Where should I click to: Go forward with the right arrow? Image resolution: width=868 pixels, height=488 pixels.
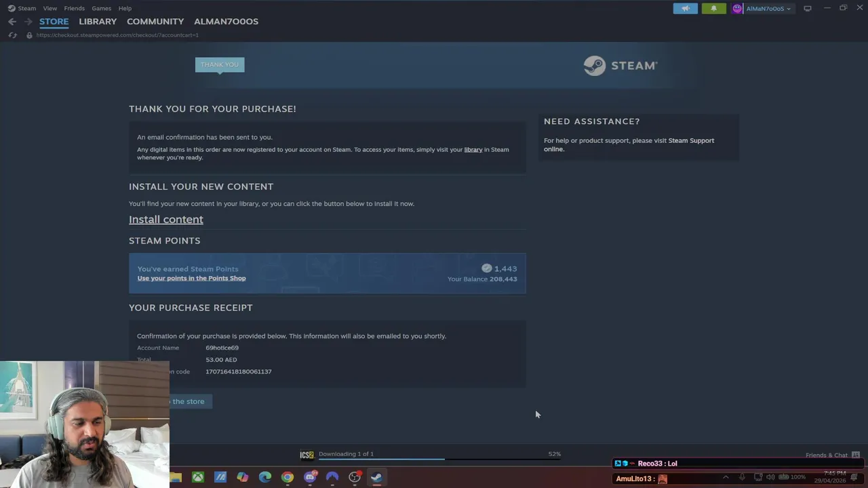[x=28, y=22]
